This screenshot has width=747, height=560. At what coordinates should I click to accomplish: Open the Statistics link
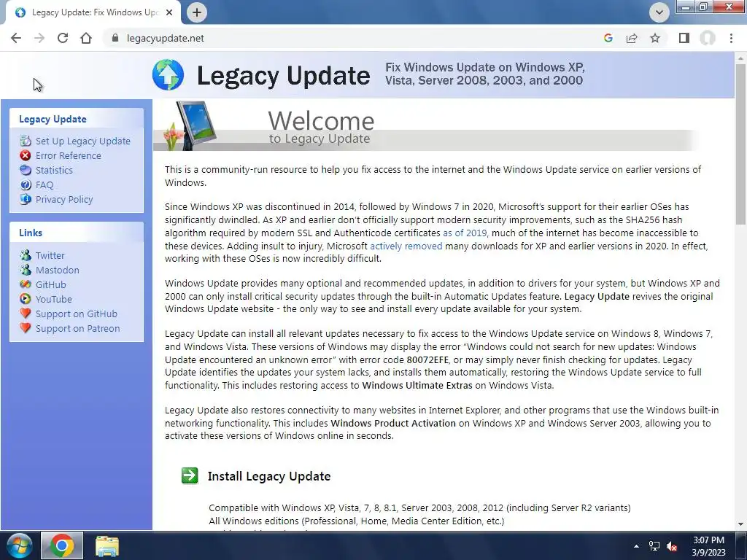[54, 170]
